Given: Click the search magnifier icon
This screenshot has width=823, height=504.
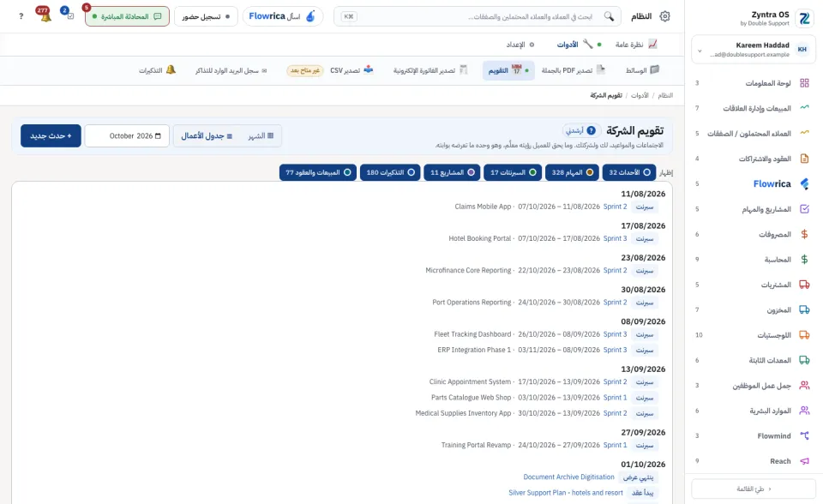Looking at the screenshot, I should (x=609, y=16).
